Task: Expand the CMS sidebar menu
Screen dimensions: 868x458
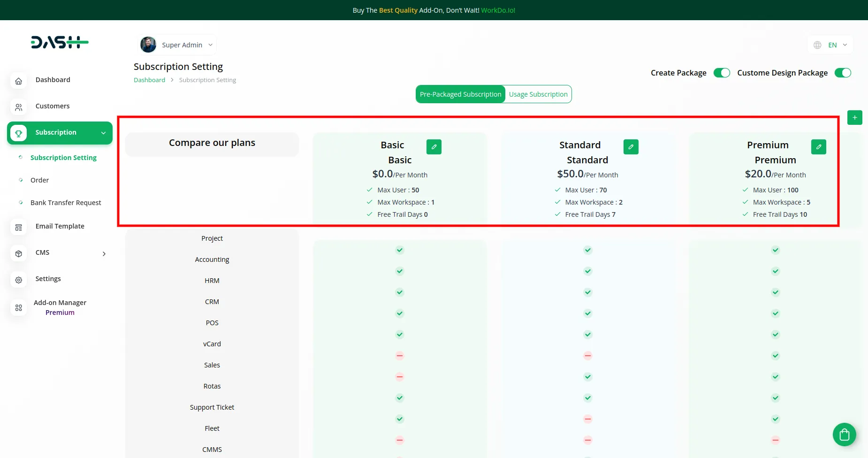Action: (104, 253)
